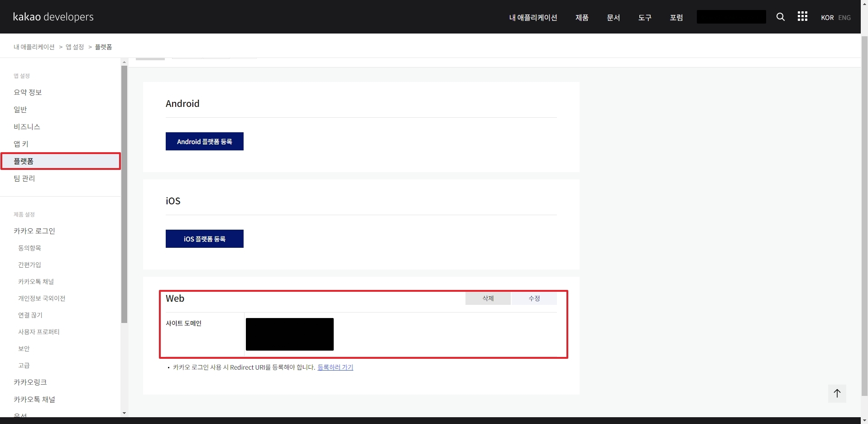Select 플랫폼 in sidebar
The image size is (868, 424).
(61, 161)
